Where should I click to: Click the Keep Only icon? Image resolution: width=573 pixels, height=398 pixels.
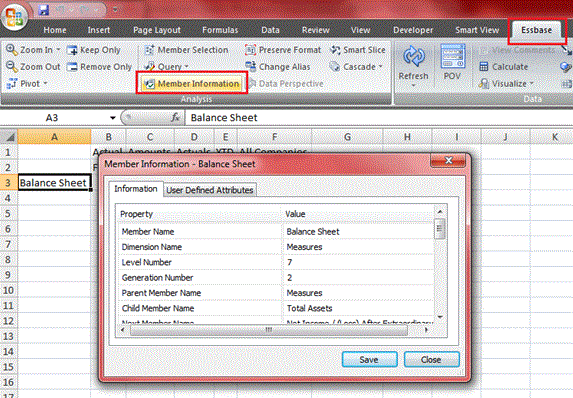[x=72, y=50]
